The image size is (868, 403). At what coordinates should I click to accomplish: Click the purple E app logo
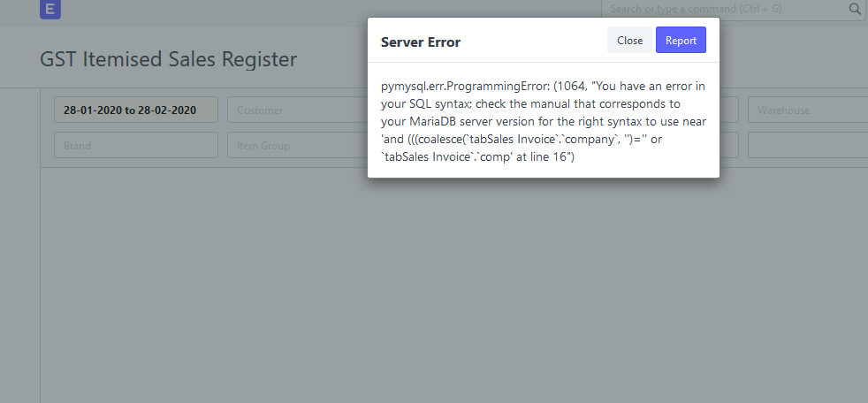[49, 9]
